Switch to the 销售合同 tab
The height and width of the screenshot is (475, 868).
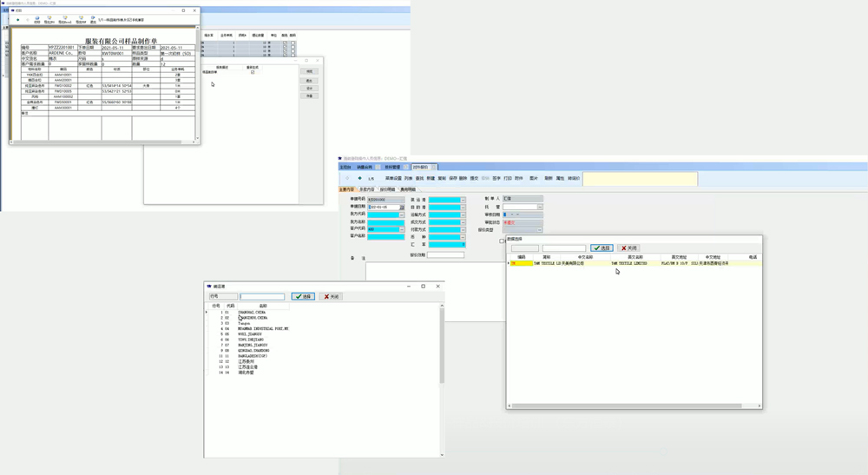pos(365,168)
